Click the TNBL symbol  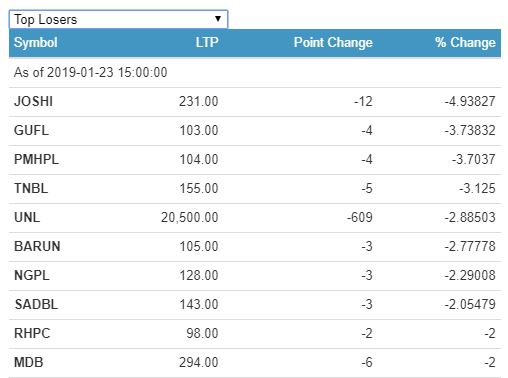tap(31, 188)
